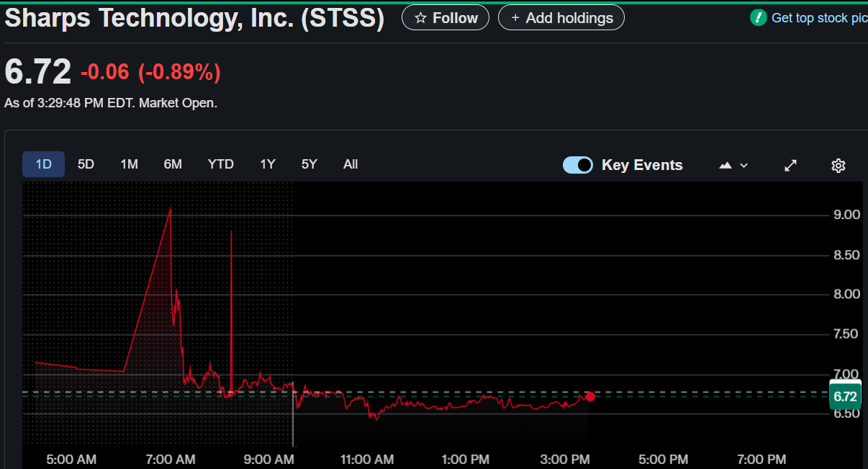Select the 5Y time range
The image size is (868, 469).
pyautogui.click(x=309, y=164)
